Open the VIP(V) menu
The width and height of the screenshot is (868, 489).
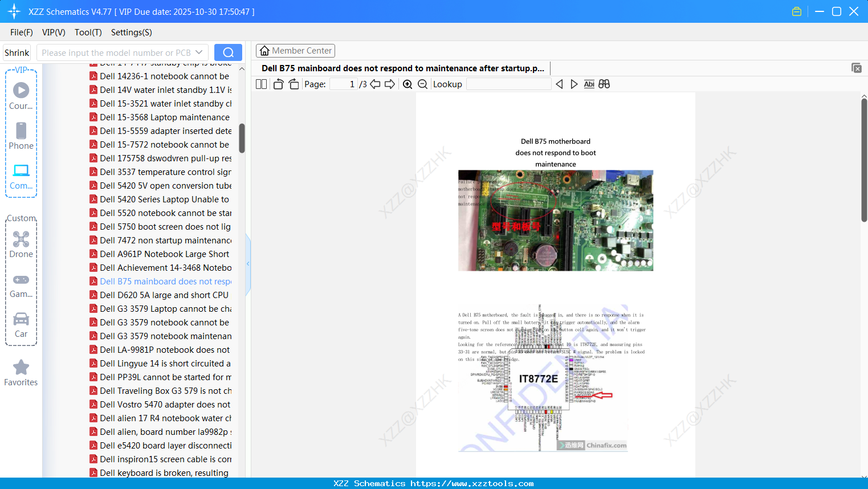tap(54, 32)
